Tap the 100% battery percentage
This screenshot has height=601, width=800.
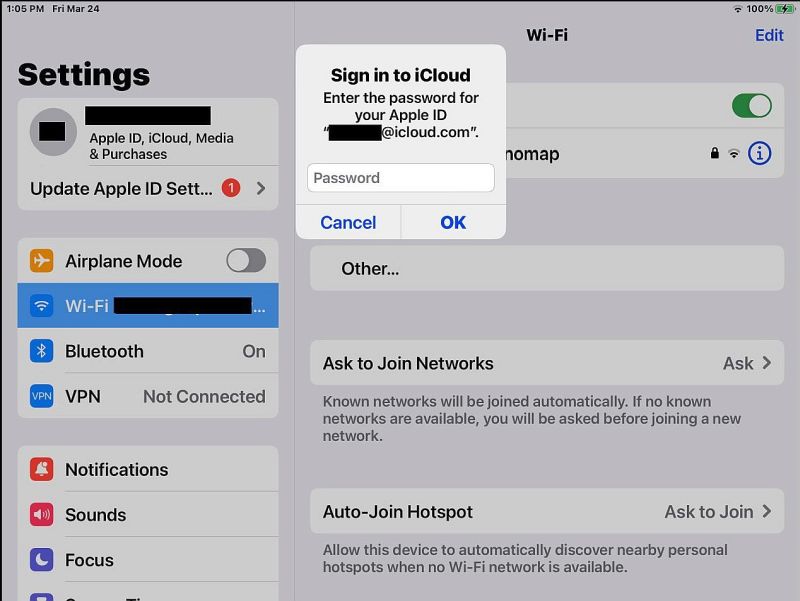coord(760,9)
